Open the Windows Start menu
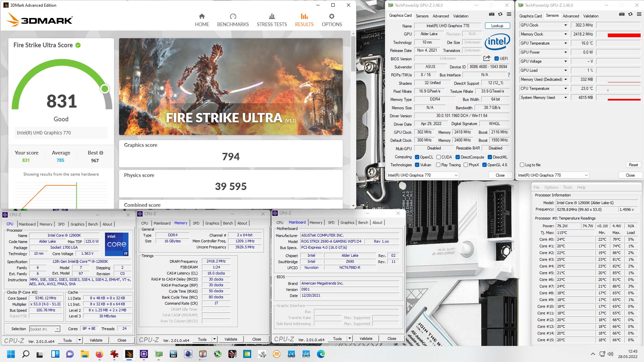This screenshot has width=644, height=362. coord(11,354)
